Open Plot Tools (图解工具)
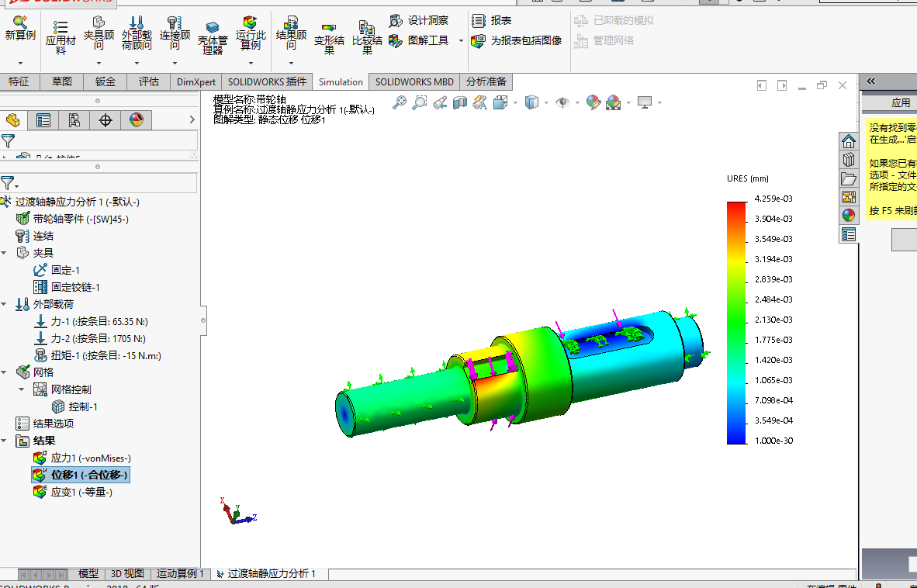The height and width of the screenshot is (588, 917). pyautogui.click(x=420, y=40)
